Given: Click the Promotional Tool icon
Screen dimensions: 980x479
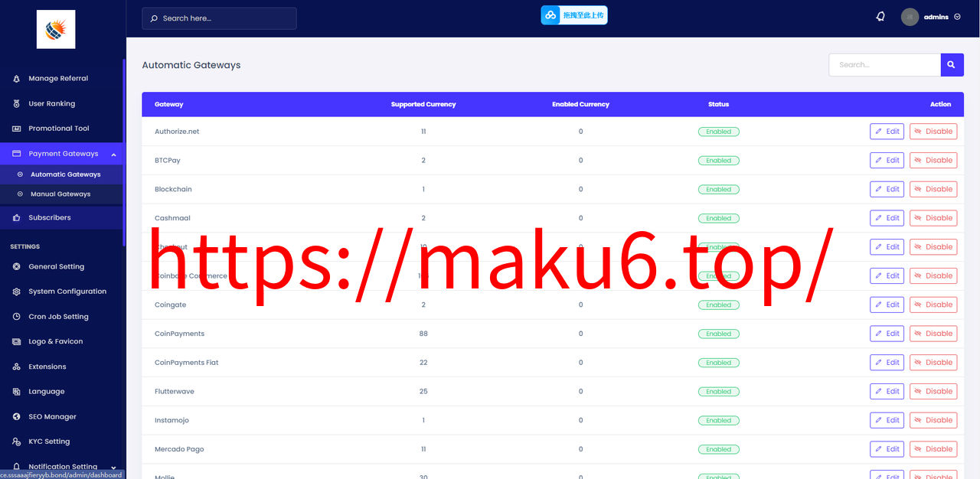Looking at the screenshot, I should point(17,129).
